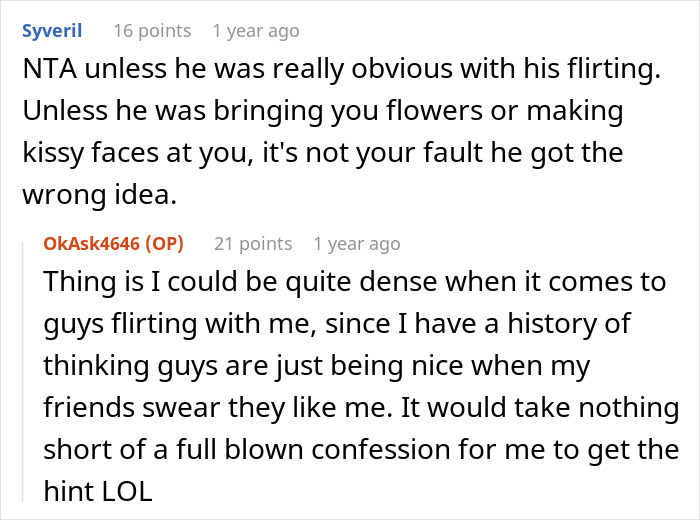Collapse the reply using vertical thread line

[23, 372]
